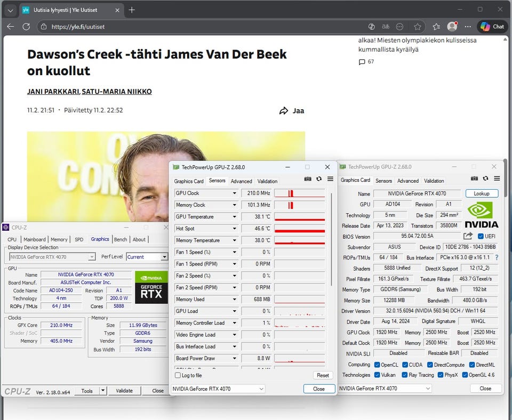Open the favorites list icon
Screen dimensions: 512x420
tap(436, 27)
